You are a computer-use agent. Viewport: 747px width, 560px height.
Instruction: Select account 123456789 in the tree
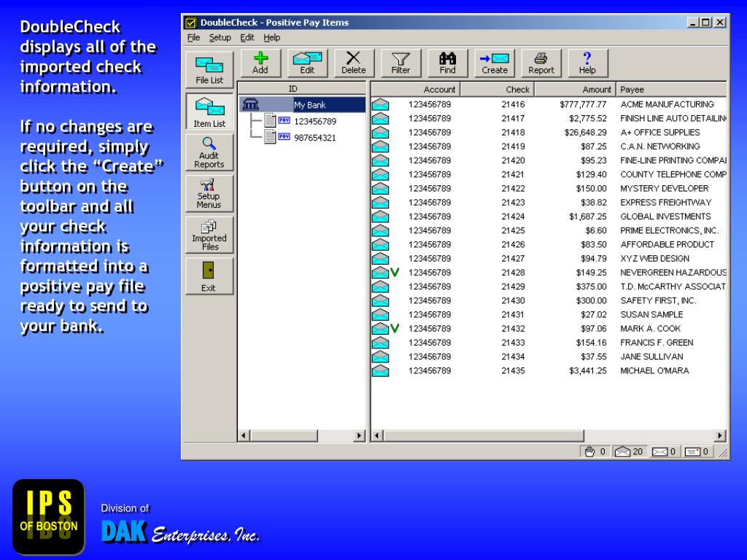coord(315,122)
